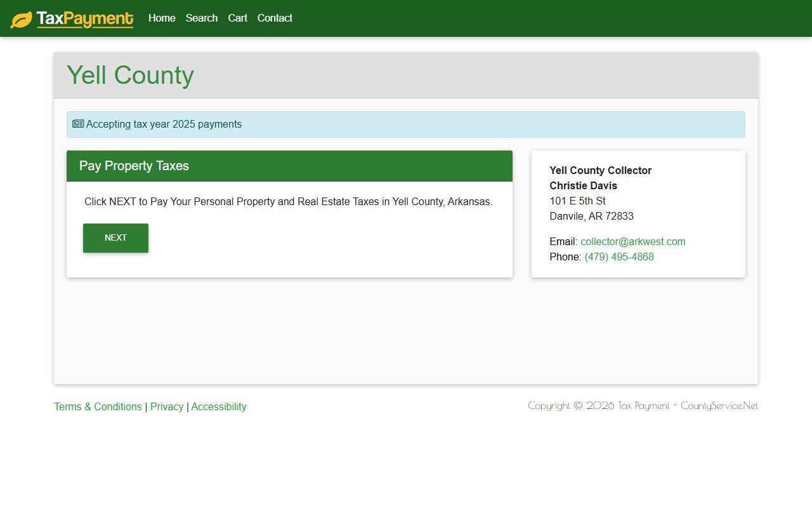Click the newspaper icon in the notice banner
Screen dimensions: 812x508
78,124
